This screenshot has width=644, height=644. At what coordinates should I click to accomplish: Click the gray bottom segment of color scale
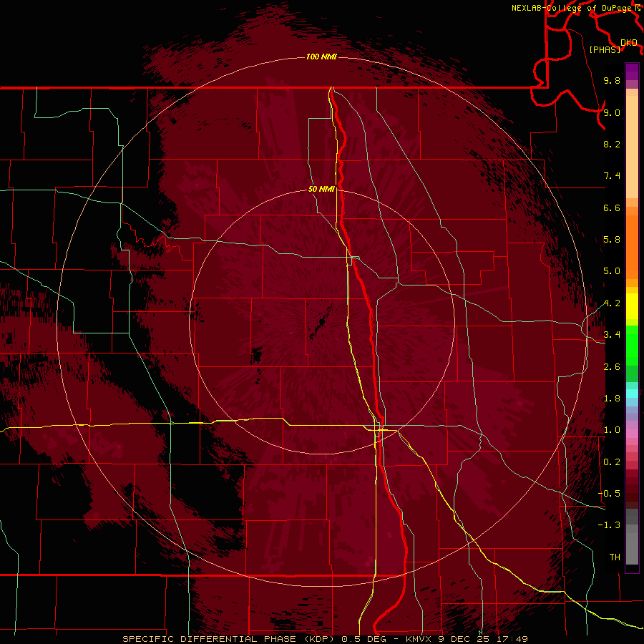pyautogui.click(x=632, y=548)
